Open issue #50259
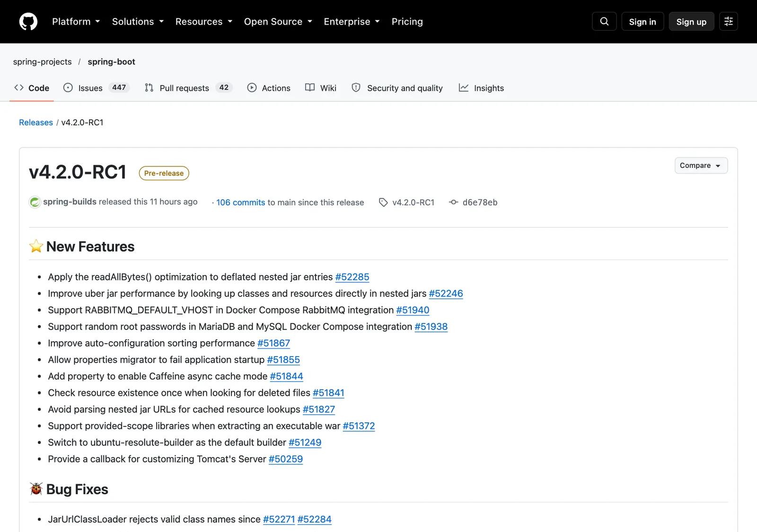 [286, 459]
